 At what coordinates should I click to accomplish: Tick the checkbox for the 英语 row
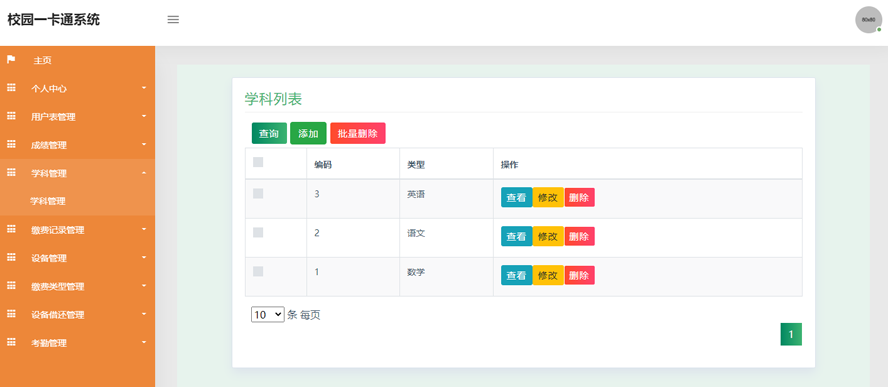[258, 194]
